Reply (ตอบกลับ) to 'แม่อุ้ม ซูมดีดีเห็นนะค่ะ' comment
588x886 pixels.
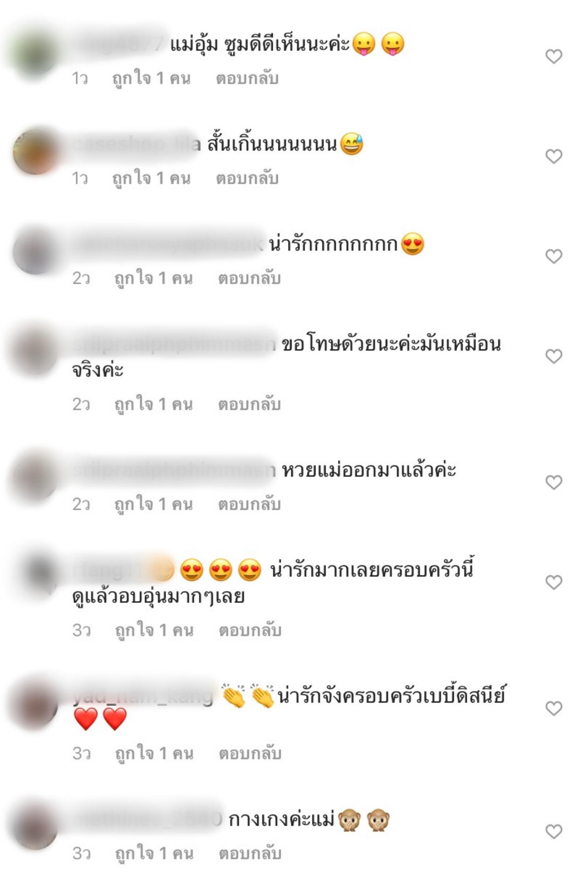(x=247, y=79)
